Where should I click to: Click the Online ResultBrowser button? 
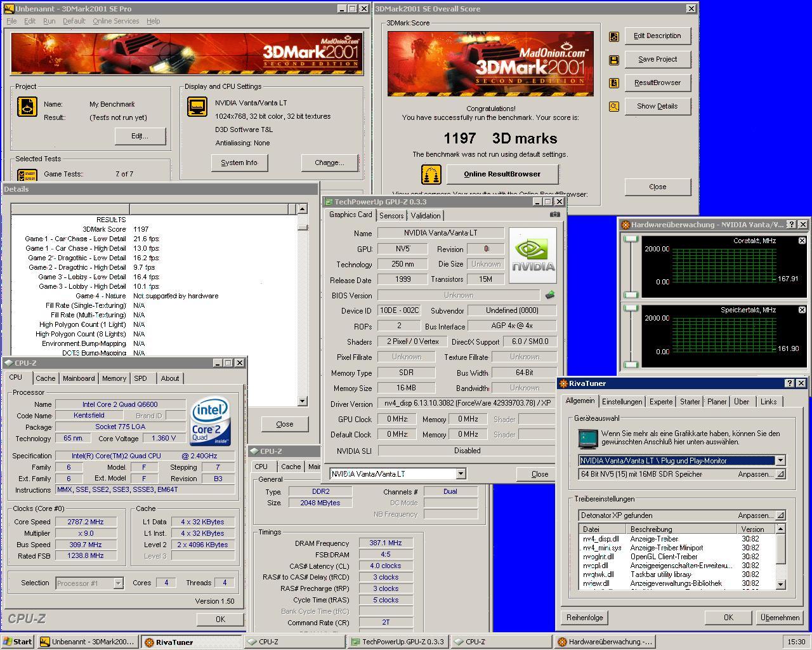click(502, 174)
